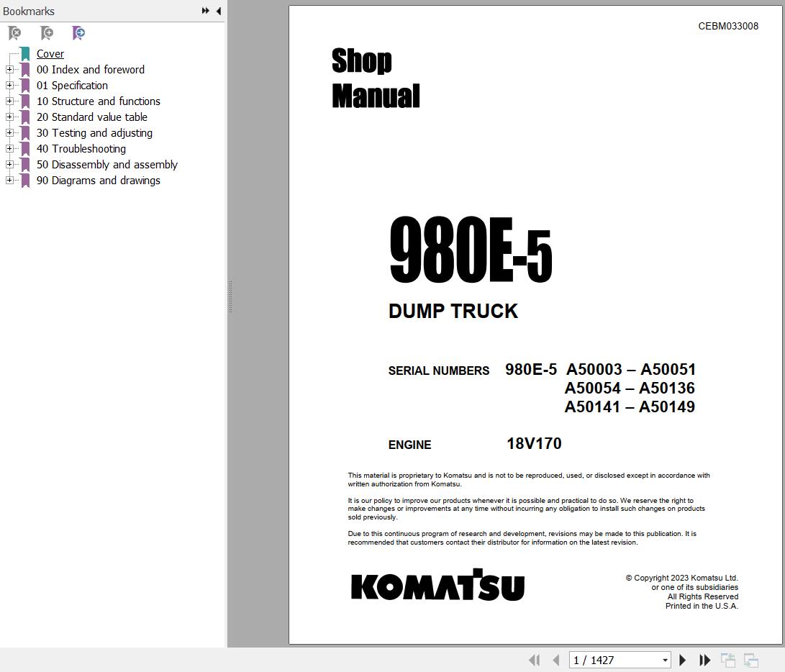Screen dimensions: 785x672
Task: Click the next view icon in status bar
Action: click(x=751, y=660)
